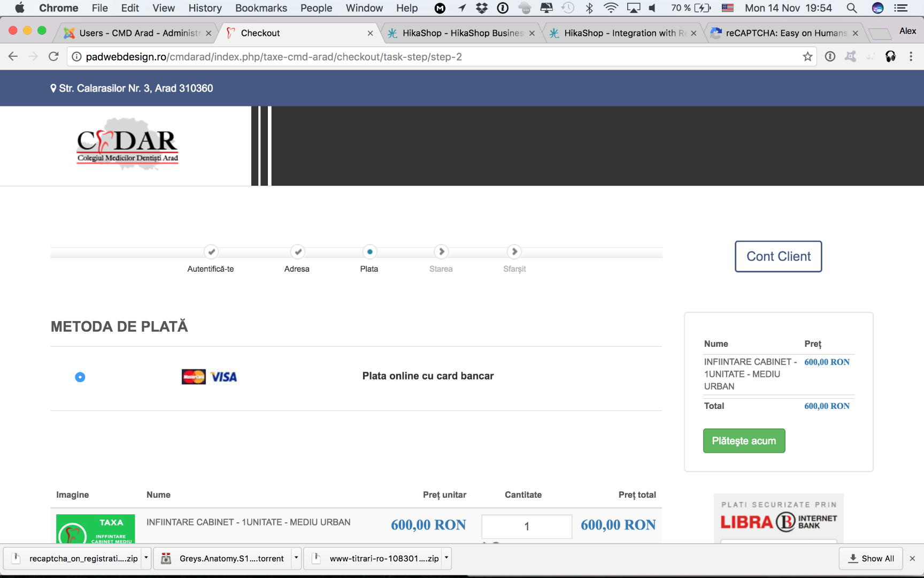Click the TAXA product thumbnail

[x=96, y=529]
